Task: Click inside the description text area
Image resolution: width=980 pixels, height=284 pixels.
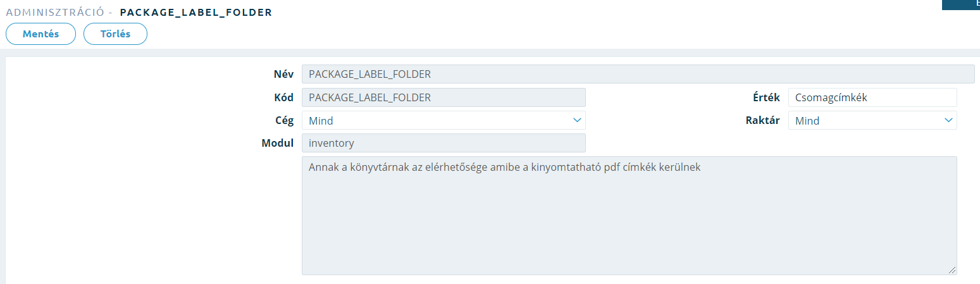Action: [629, 216]
